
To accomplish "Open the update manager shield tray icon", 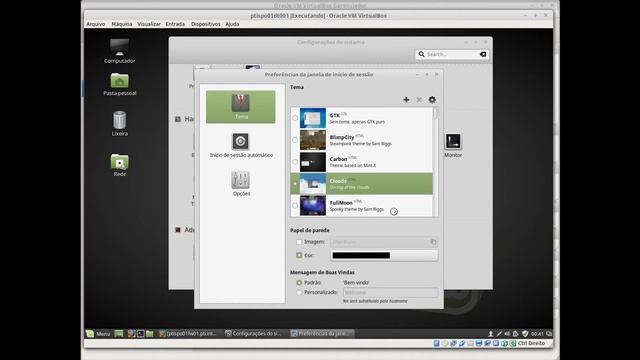I will tap(525, 334).
